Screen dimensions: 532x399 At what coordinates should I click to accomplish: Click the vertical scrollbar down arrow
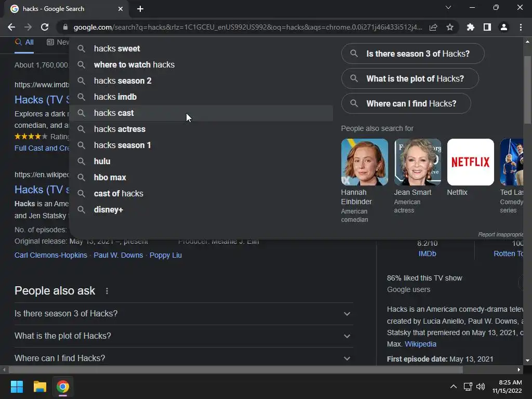click(x=527, y=361)
